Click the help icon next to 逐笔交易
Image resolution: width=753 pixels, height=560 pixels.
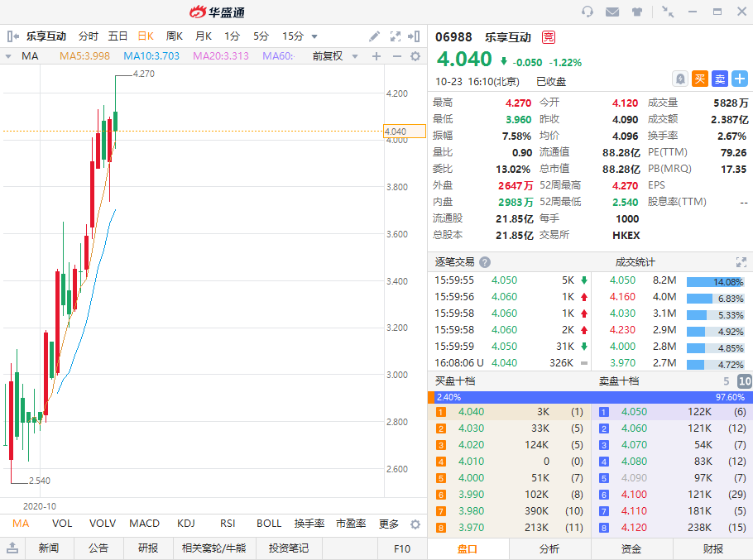[x=485, y=262]
